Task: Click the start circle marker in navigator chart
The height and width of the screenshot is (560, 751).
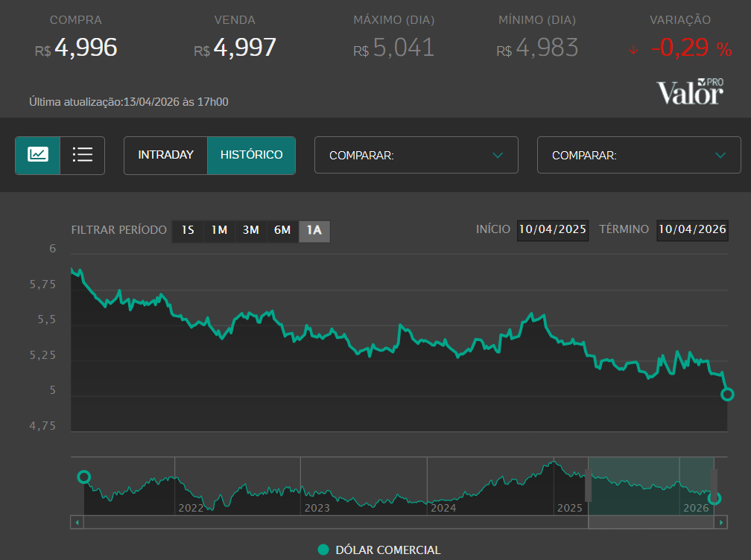Action: [83, 477]
